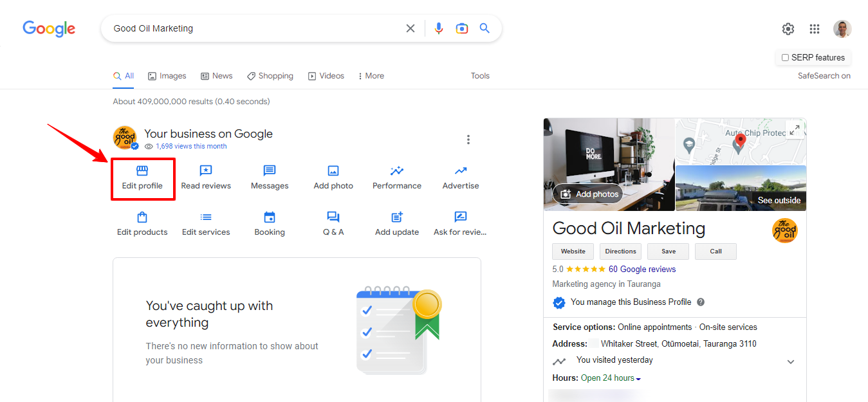
Task: Go to Google homepage via logo
Action: pyautogui.click(x=49, y=28)
